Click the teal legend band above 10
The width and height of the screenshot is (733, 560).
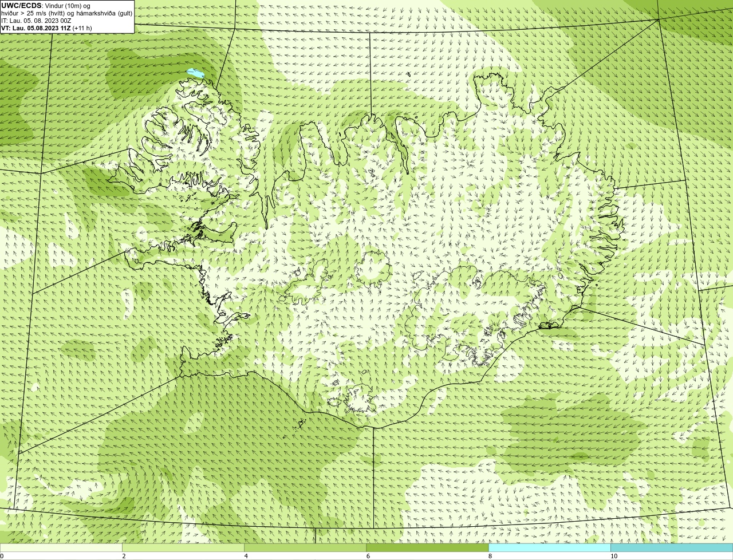tap(672, 548)
